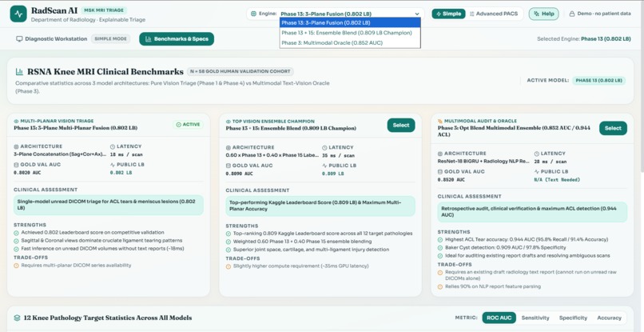Viewport: 644px width, 332px height.
Task: Click the Public LB pulse icon in Phase 13 card
Action: coord(113,165)
